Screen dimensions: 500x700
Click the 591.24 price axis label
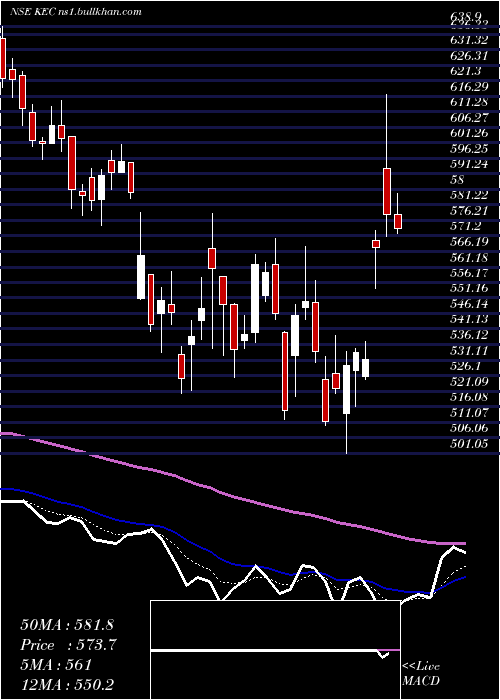[470, 164]
